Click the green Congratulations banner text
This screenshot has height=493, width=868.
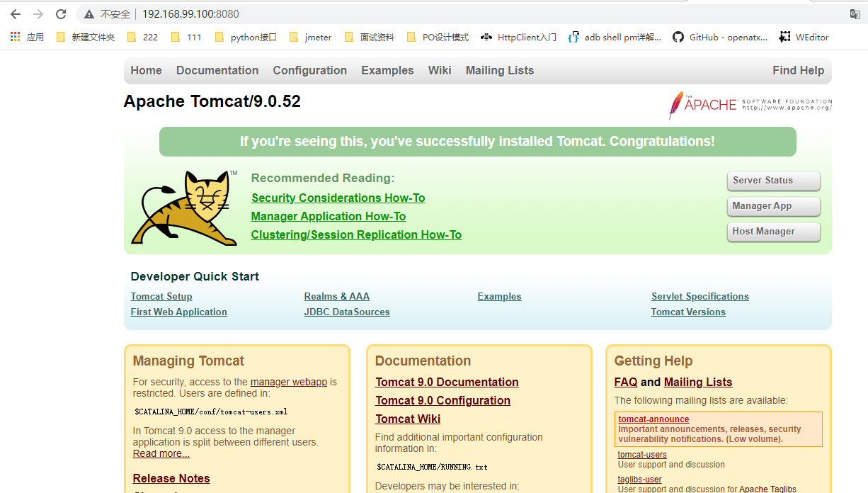point(477,142)
